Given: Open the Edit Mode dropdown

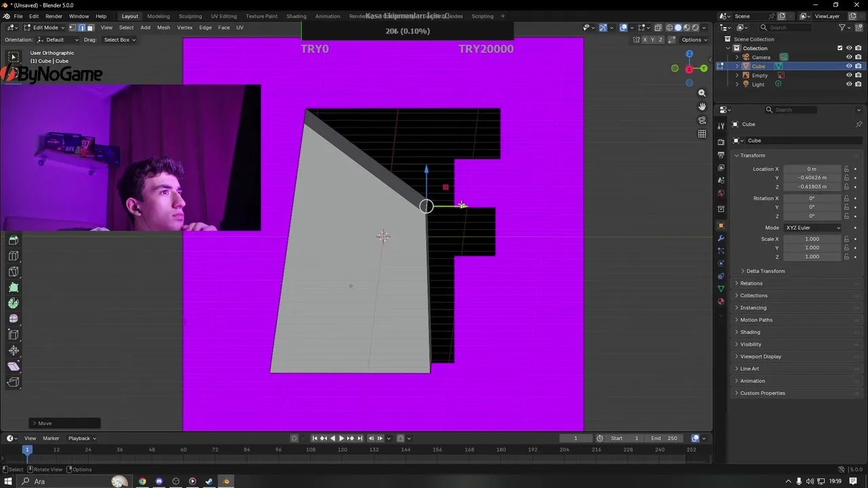Looking at the screenshot, I should (x=44, y=28).
